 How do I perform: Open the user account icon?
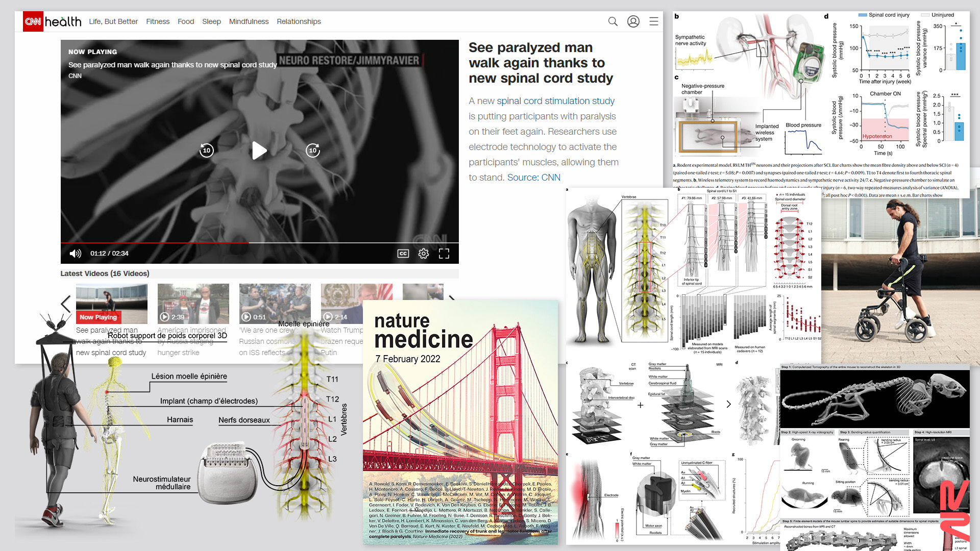pyautogui.click(x=633, y=21)
